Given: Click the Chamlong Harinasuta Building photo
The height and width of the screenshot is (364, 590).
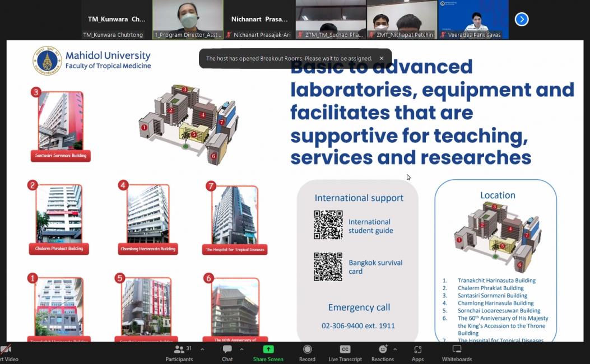Looking at the screenshot, I should [x=148, y=213].
